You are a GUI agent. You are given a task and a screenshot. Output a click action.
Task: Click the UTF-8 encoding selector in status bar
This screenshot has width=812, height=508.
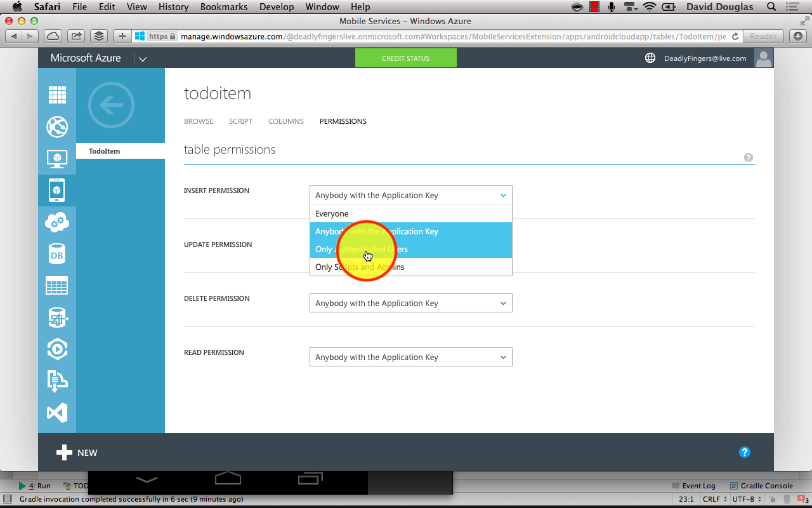tap(746, 499)
